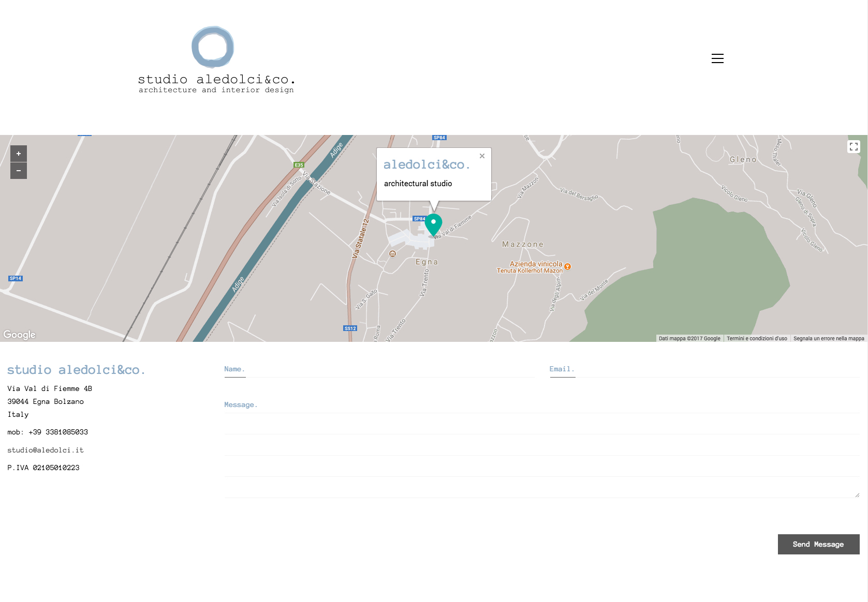Click the Dati mappa ©2017 Google text
The image size is (868, 602).
689,339
